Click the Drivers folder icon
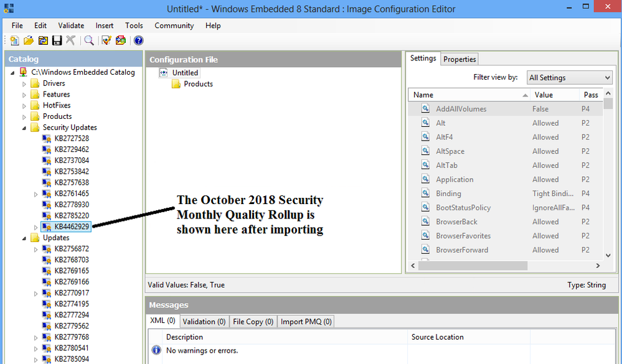Image resolution: width=622 pixels, height=364 pixels. click(35, 83)
